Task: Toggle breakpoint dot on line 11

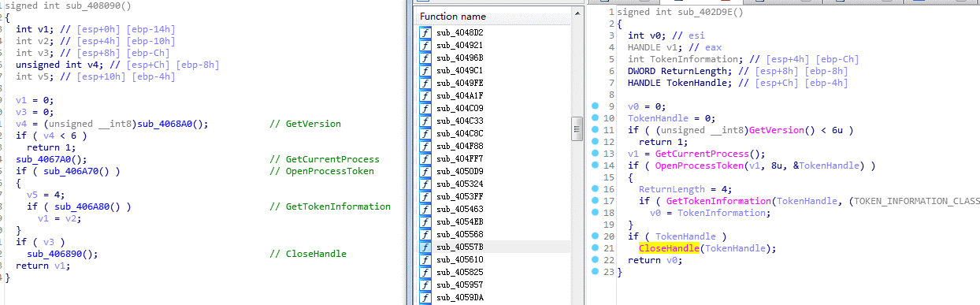Action: 596,129
